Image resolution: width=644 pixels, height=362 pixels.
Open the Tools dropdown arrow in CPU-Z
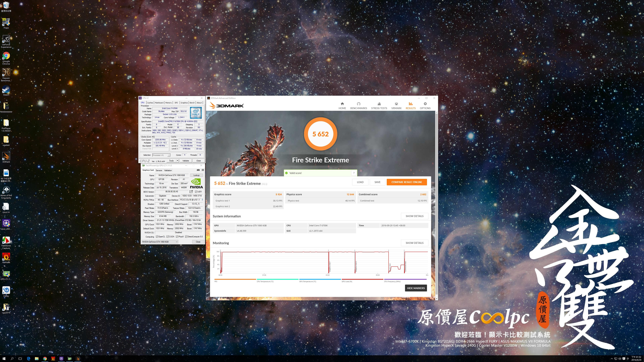177,161
